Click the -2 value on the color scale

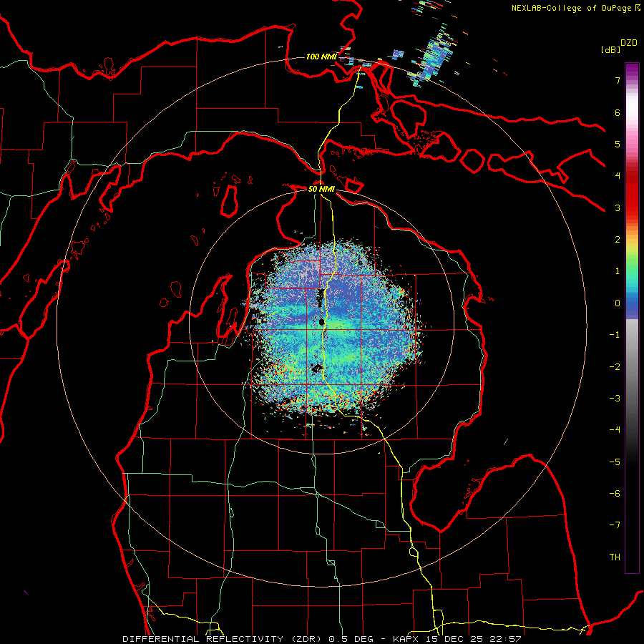615,367
